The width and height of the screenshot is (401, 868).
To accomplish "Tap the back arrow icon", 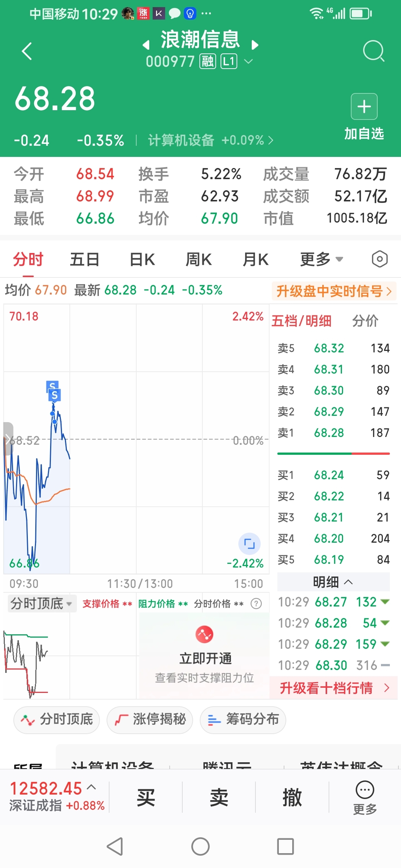I will [27, 51].
